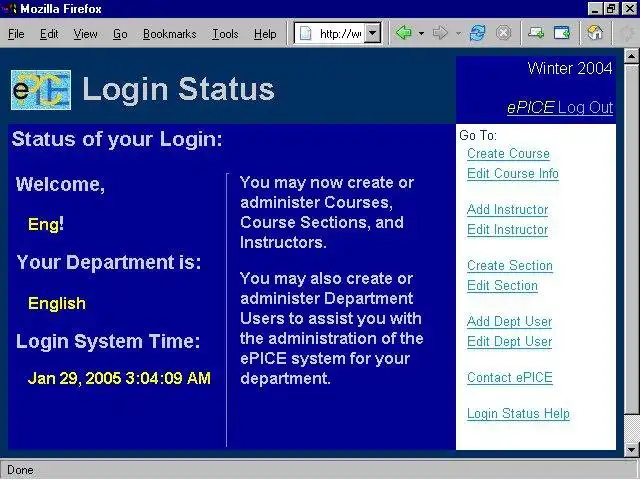The width and height of the screenshot is (640, 480).
Task: Click the New Window toolbar icon
Action: pos(562,33)
